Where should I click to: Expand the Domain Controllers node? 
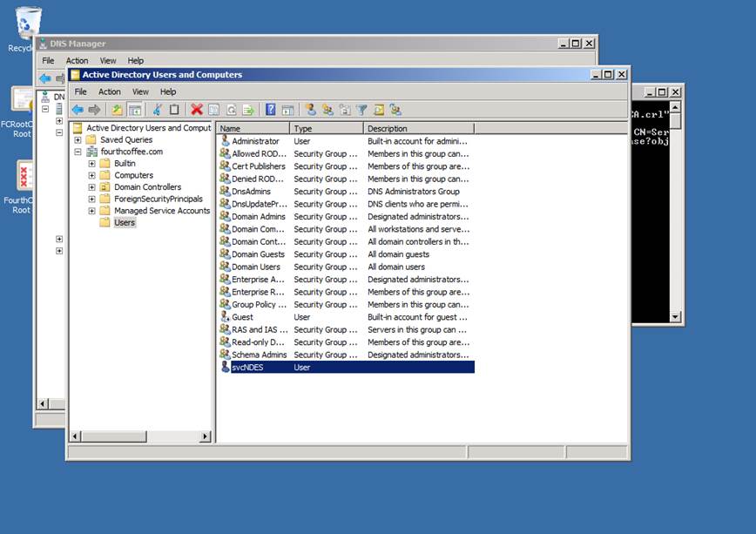tap(92, 187)
